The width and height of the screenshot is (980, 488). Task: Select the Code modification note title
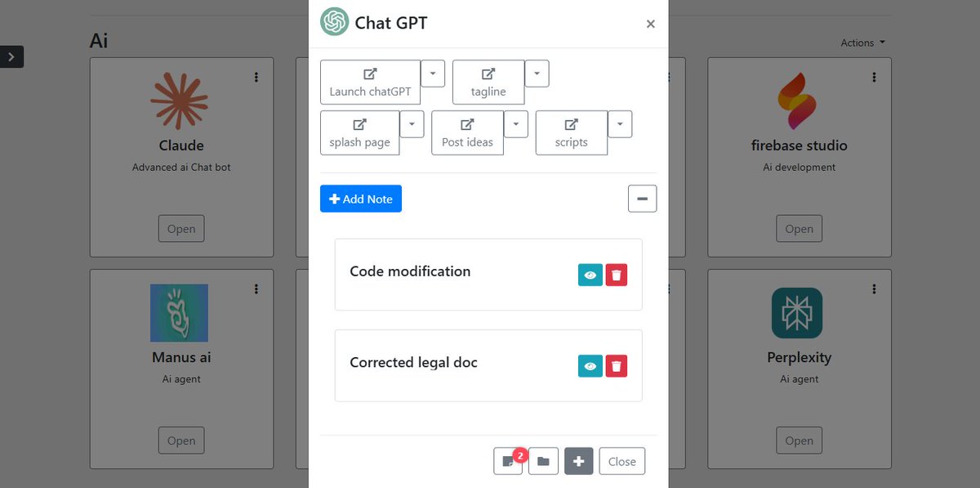click(x=410, y=271)
